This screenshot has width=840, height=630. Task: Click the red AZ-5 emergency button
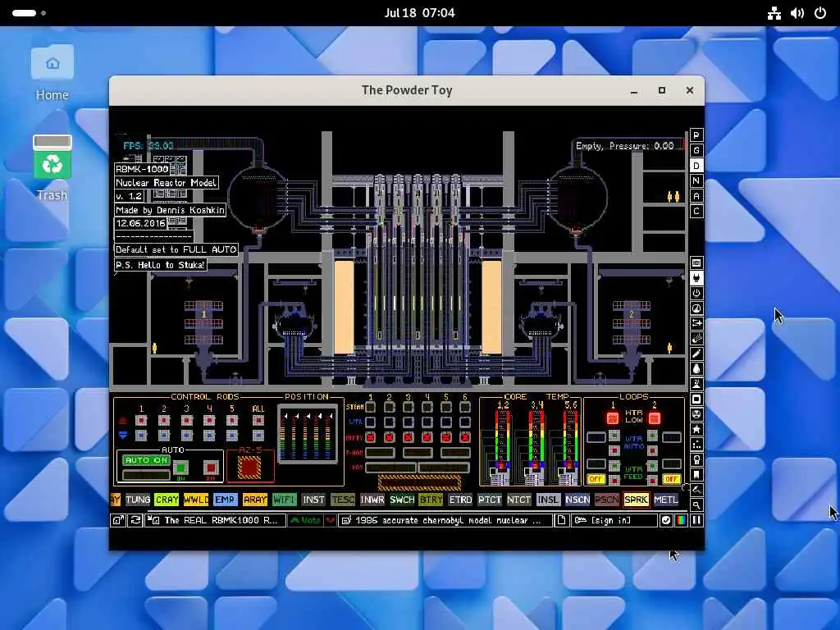click(249, 468)
